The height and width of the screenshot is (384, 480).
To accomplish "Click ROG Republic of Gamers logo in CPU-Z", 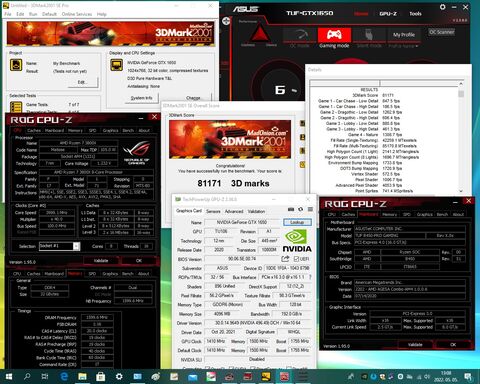I will [x=137, y=152].
